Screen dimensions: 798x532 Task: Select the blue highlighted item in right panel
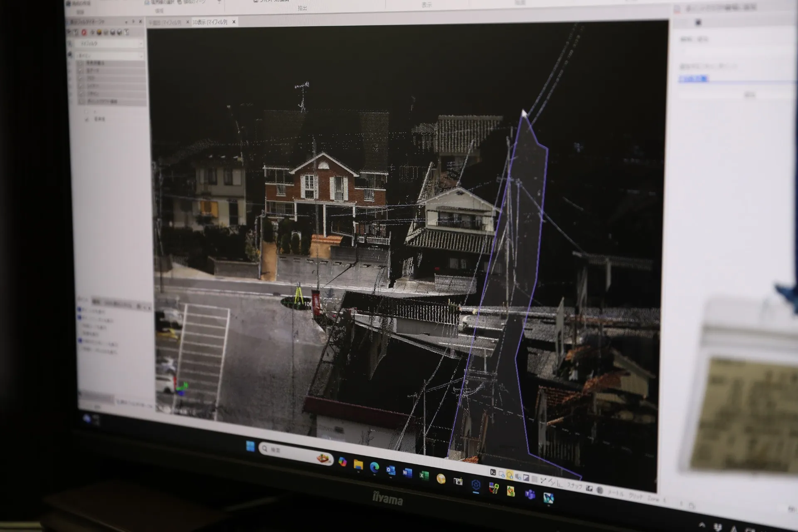pos(693,78)
